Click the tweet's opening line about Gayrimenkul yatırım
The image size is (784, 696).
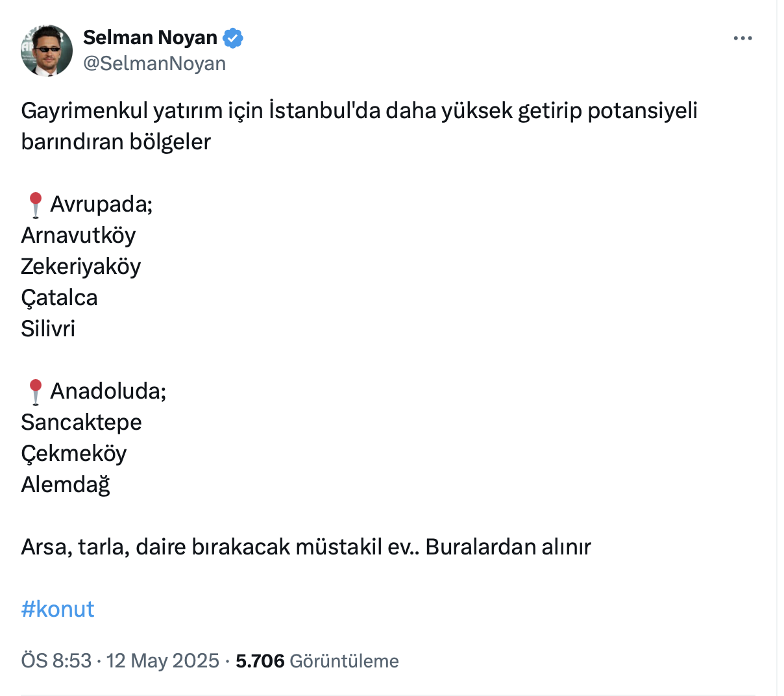click(x=359, y=111)
